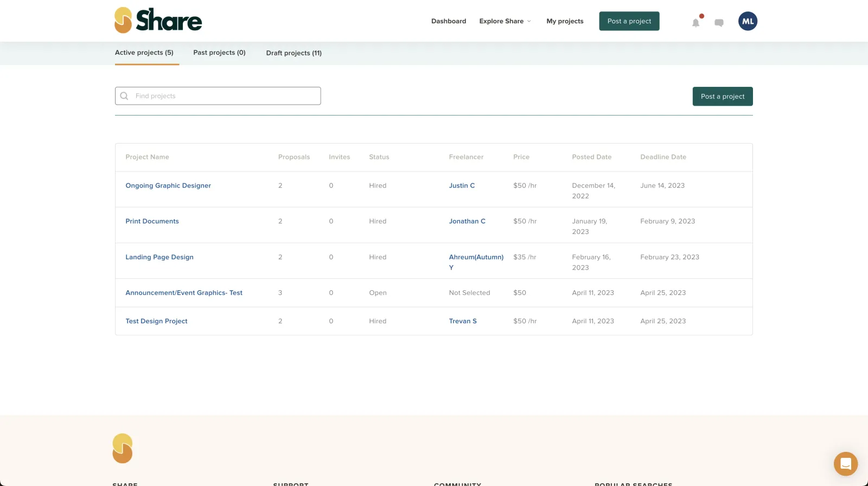The width and height of the screenshot is (868, 486).
Task: View freelancer Jonathan C profile
Action: click(467, 221)
